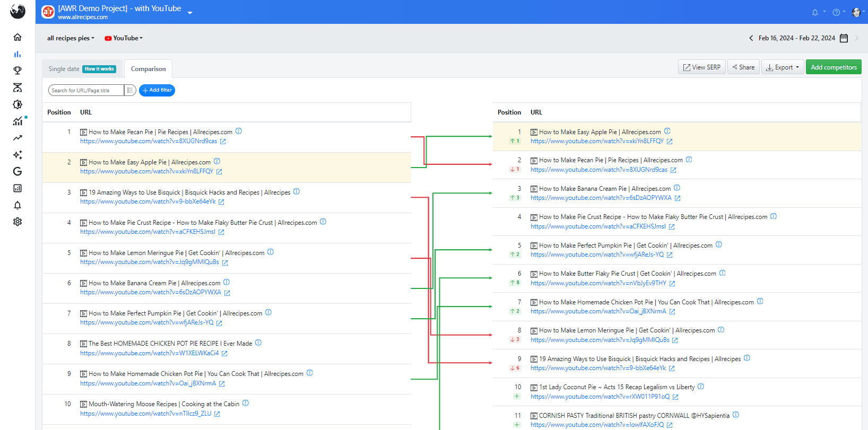The image size is (868, 430).
Task: Click the search options list icon
Action: (130, 90)
